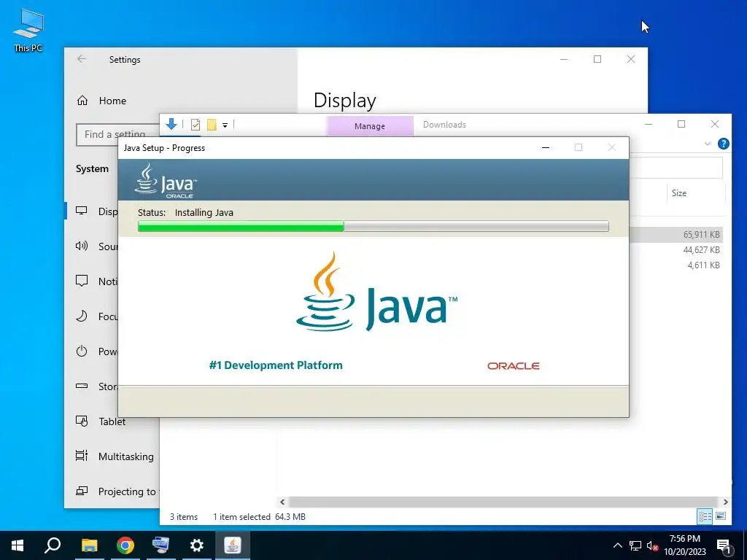747x560 pixels.
Task: Click horizontal scrollbar left arrow in Explorer
Action: pos(282,502)
